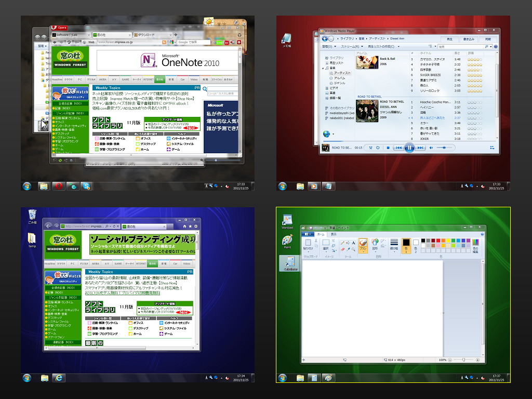Image resolution: width=532 pixels, height=399 pixels.
Task: Click the IE favorites star icon
Action: [x=190, y=227]
